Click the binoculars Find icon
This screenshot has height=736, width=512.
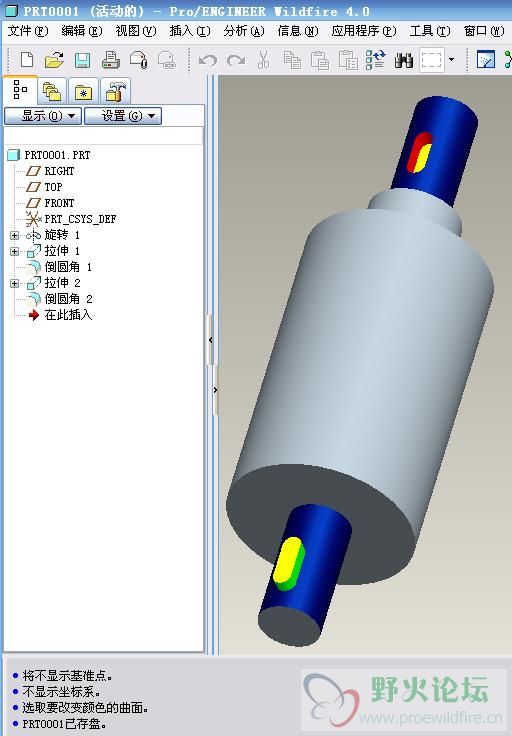404,60
